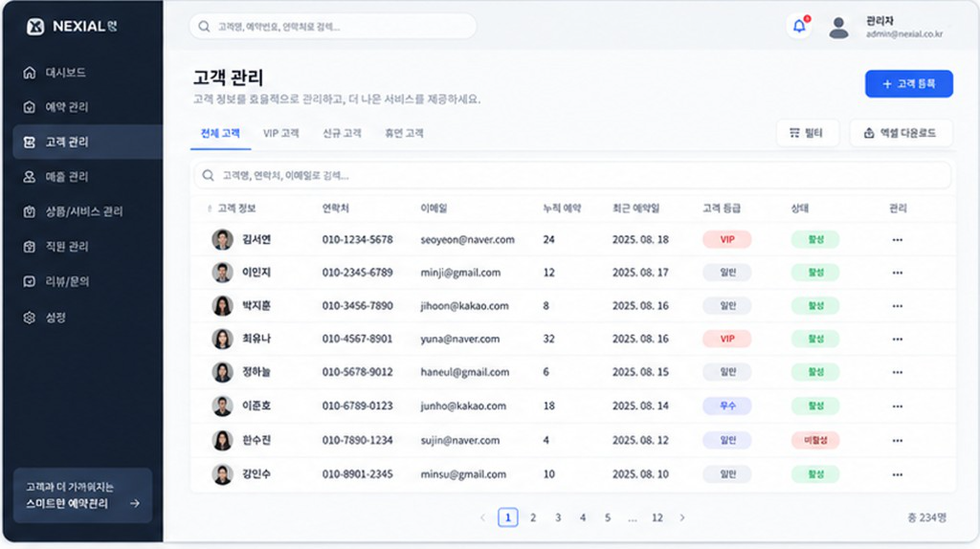Image resolution: width=980 pixels, height=549 pixels.
Task: Click the NEXIAL logo icon
Action: (x=35, y=26)
